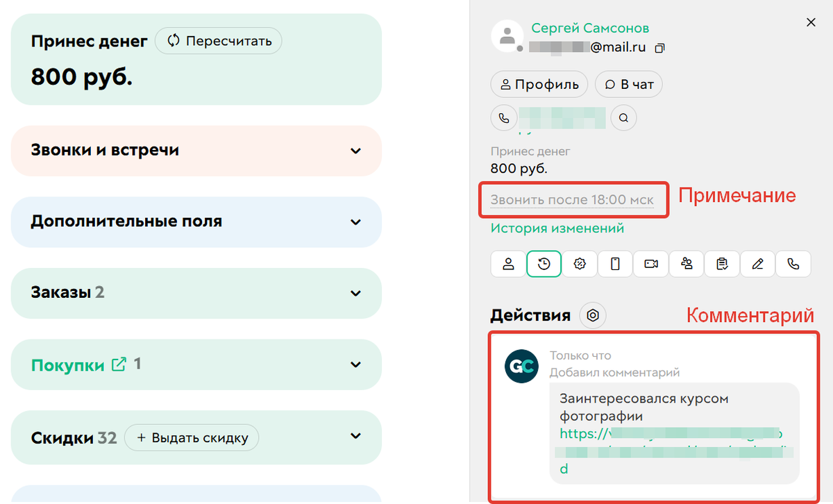Open the phone calls icon tab
Screen dimensions: 833x504
(793, 264)
